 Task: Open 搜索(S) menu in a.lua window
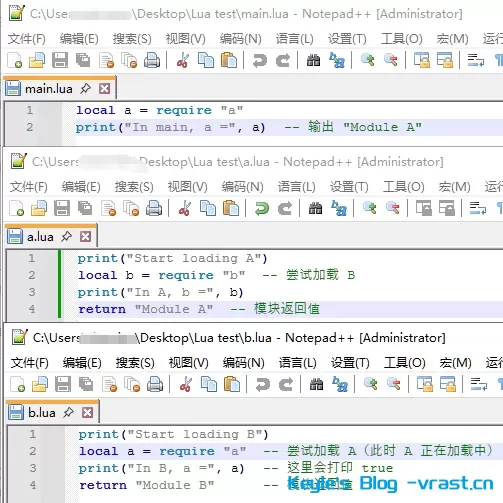pyautogui.click(x=134, y=187)
